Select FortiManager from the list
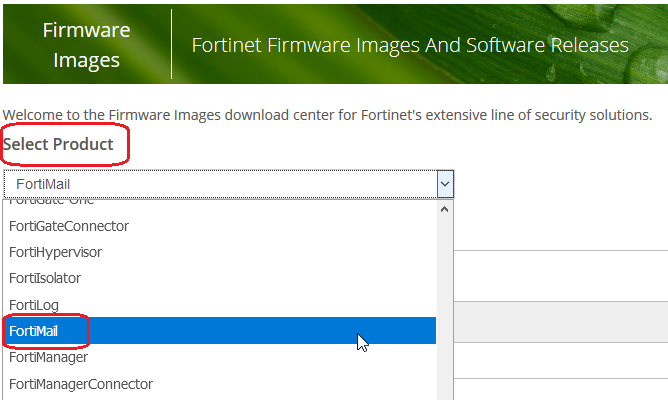 click(x=49, y=357)
